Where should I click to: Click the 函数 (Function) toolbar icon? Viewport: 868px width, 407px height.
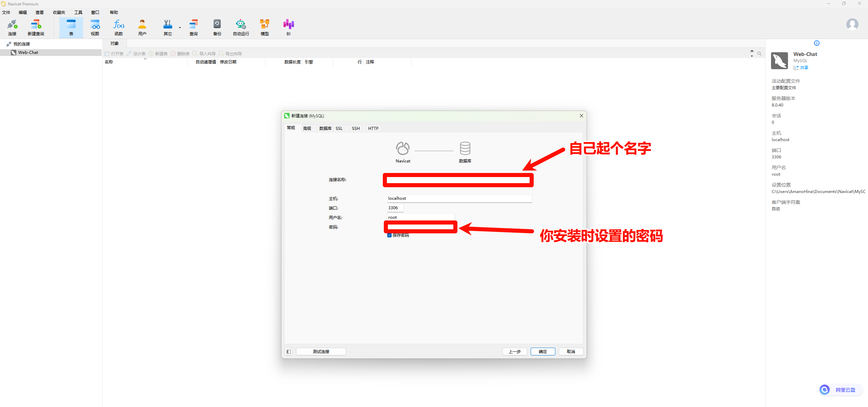[x=119, y=27]
